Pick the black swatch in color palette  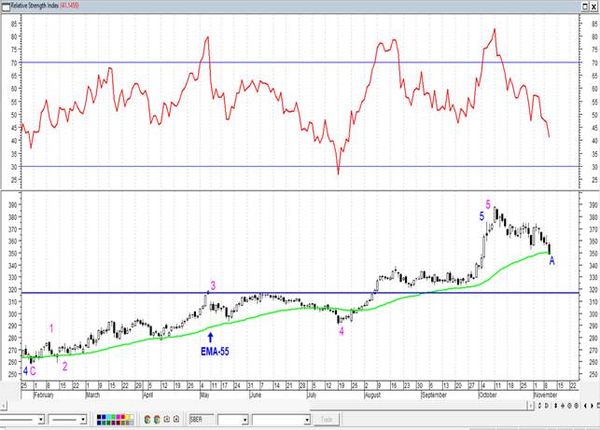point(99,416)
